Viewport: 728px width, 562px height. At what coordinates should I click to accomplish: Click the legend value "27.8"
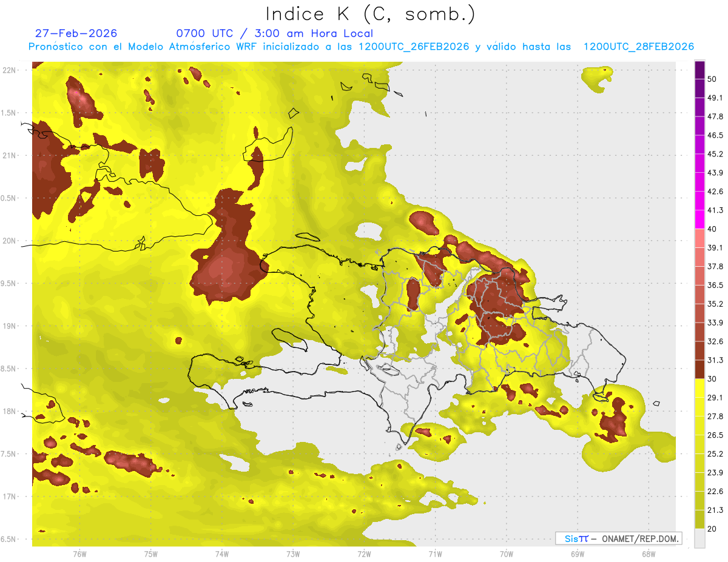pyautogui.click(x=716, y=416)
